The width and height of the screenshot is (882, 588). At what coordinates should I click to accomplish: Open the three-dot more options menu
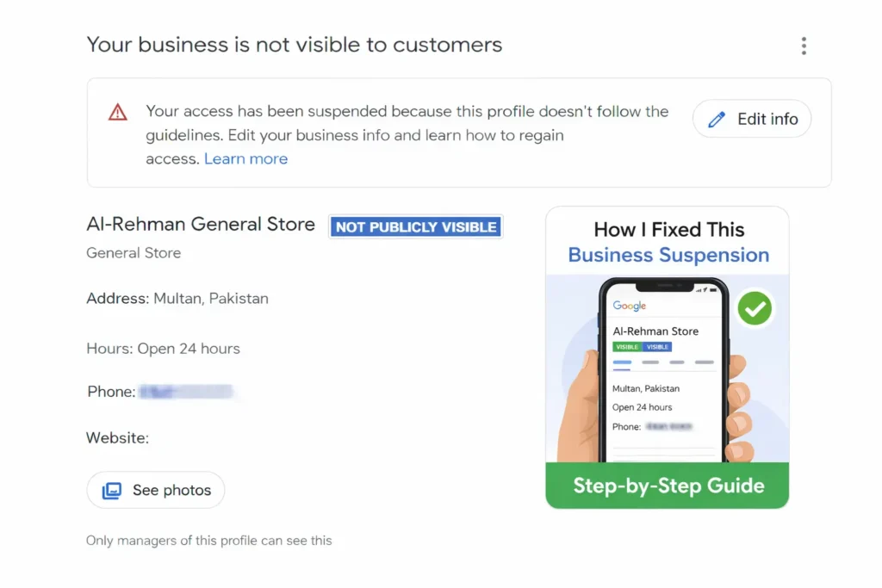[x=804, y=46]
